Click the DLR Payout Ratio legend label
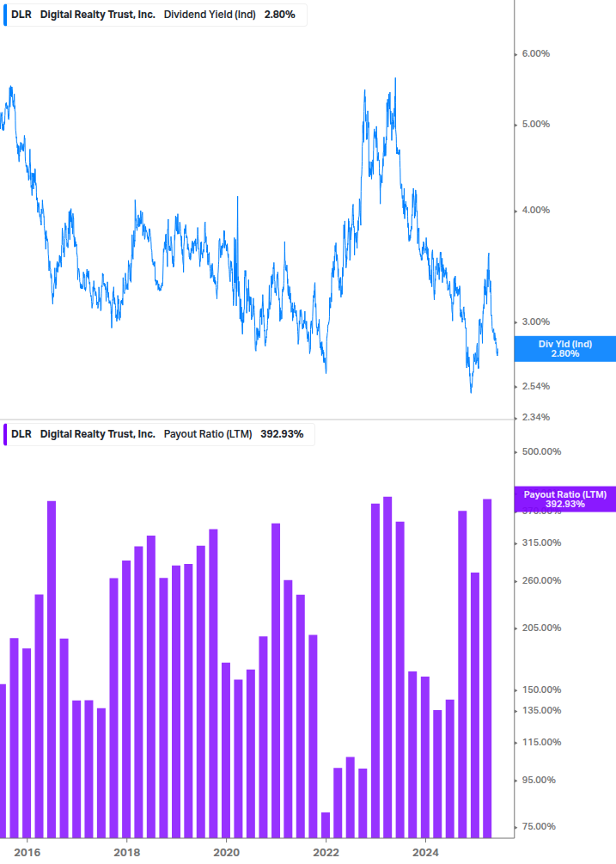 point(159,434)
